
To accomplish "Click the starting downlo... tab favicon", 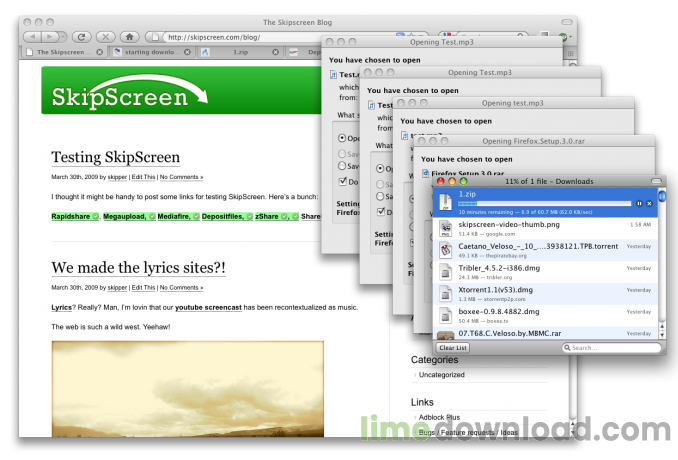I will [117, 52].
